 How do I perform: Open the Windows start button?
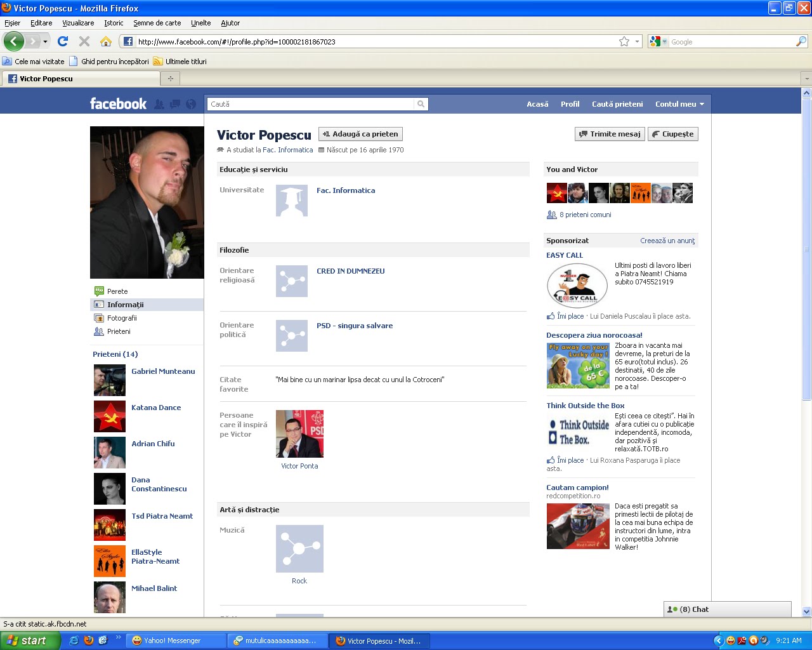(30, 640)
